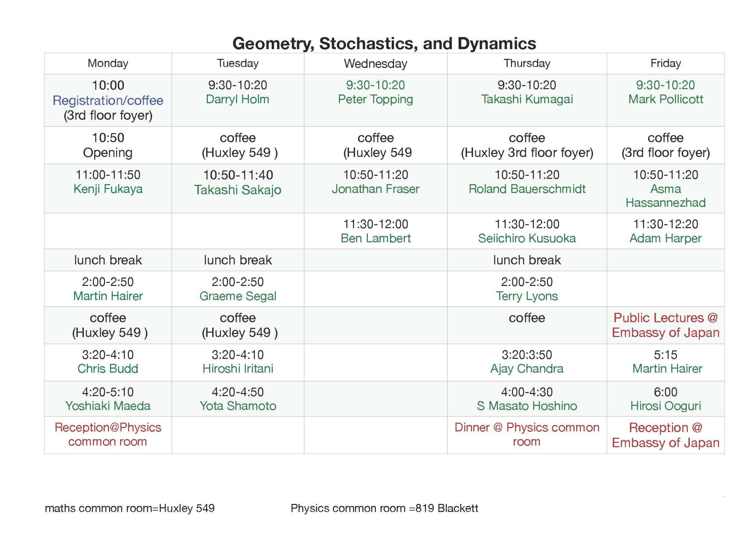
Task: Select Dinner @ Physics common room entry
Action: [527, 434]
